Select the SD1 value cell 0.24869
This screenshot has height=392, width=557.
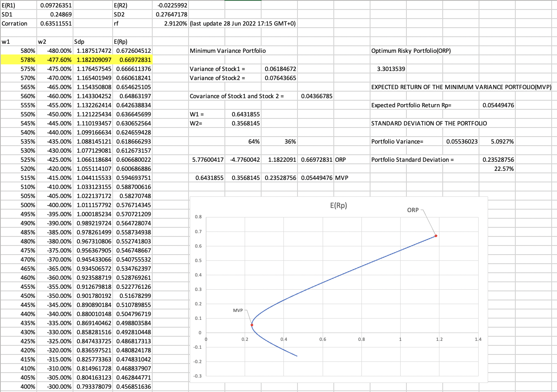click(x=54, y=14)
